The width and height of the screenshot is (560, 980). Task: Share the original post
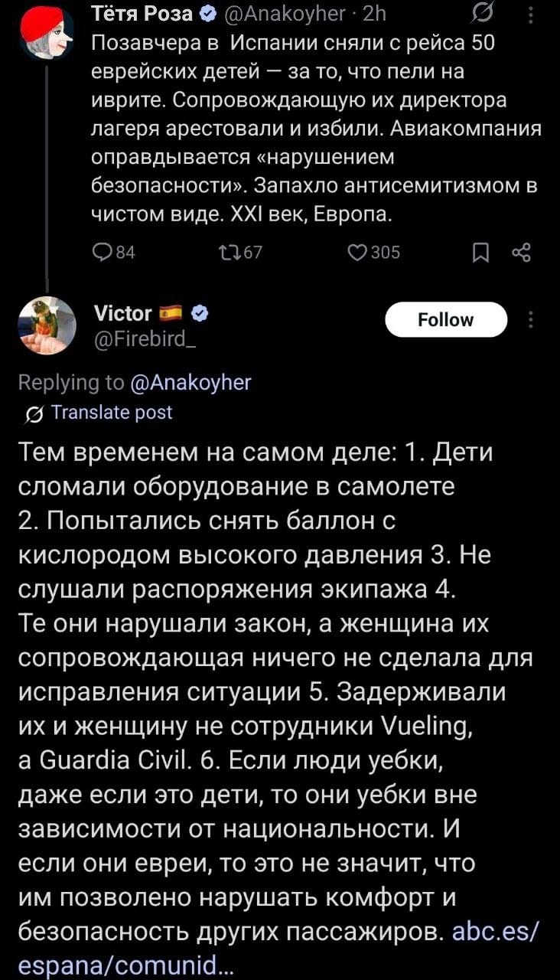pos(519,253)
